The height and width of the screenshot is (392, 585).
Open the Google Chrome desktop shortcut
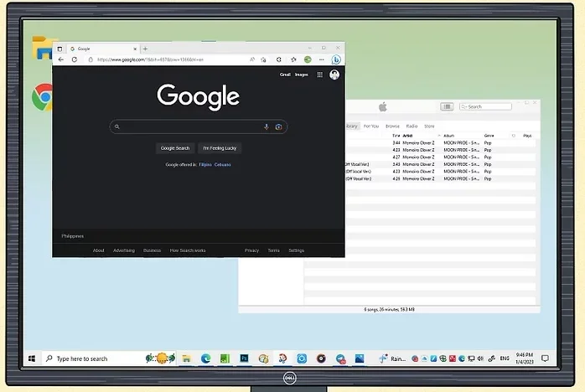[x=43, y=97]
